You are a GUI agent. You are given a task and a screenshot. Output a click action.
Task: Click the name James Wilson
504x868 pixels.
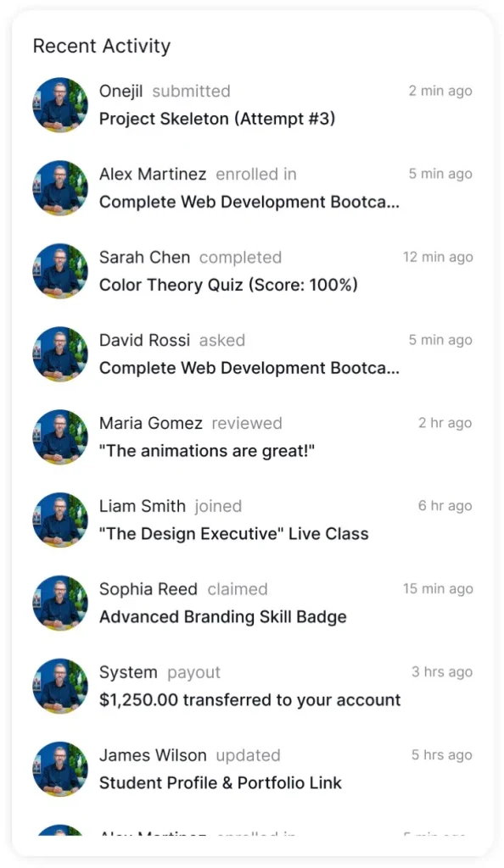pos(153,755)
